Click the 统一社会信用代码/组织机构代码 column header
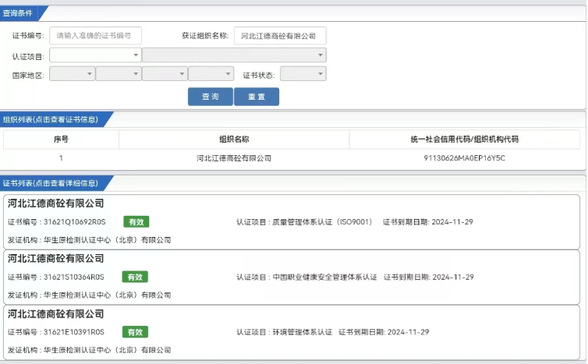The image size is (588, 364). (465, 140)
